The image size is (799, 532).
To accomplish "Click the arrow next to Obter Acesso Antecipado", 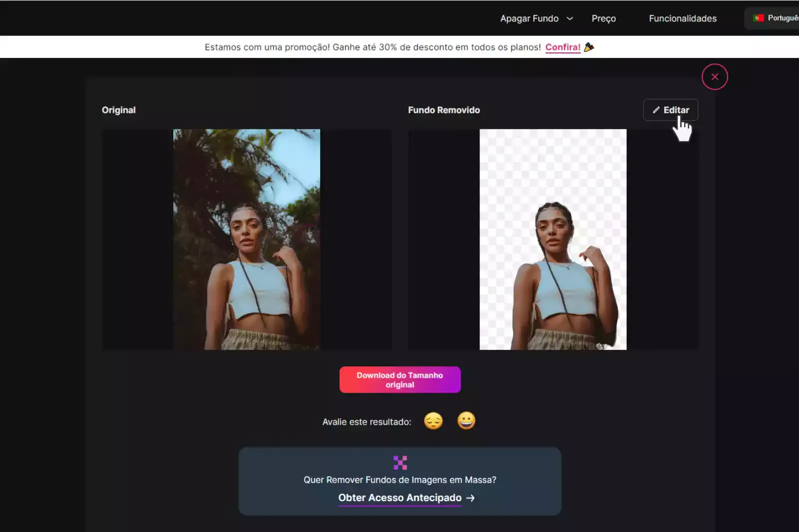I will (x=470, y=498).
